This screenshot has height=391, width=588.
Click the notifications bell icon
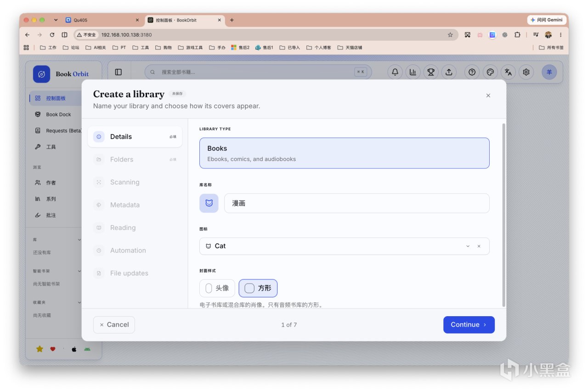(395, 72)
